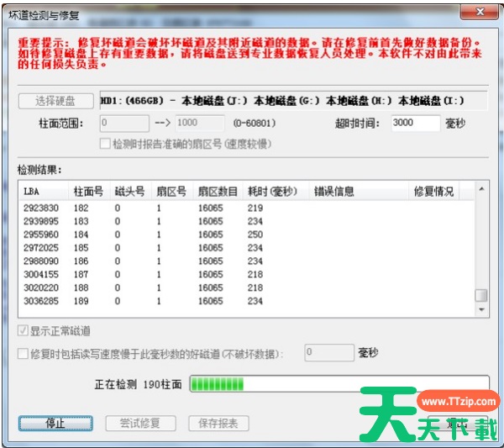
Task: Click the 修复情况 column header
Action: [x=433, y=192]
